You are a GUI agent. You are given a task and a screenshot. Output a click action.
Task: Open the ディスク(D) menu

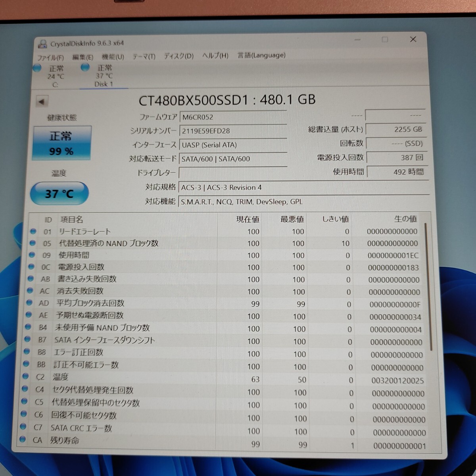tap(178, 56)
